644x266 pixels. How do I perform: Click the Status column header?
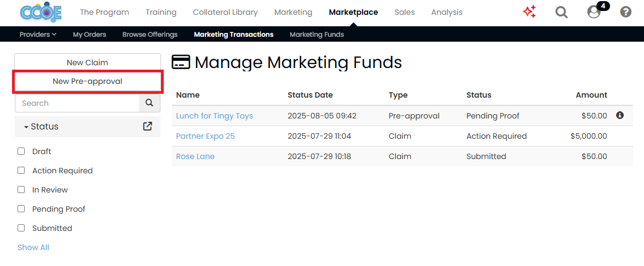click(479, 95)
